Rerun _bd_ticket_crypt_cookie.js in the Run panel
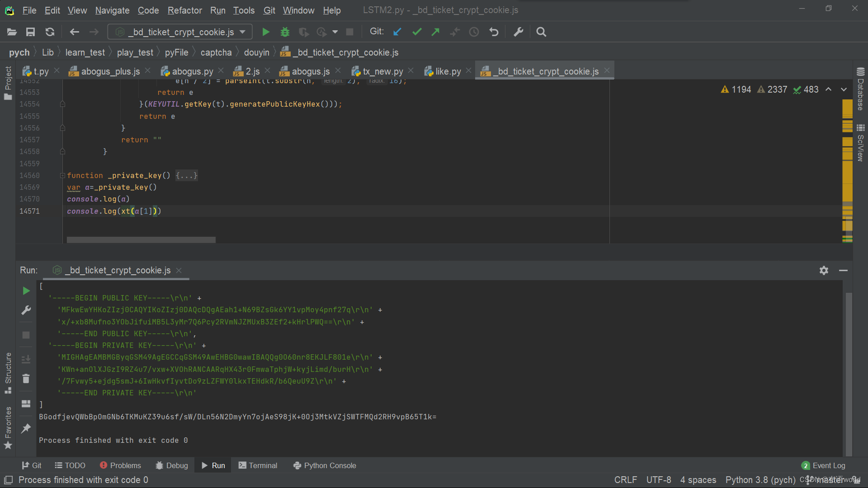Image resolution: width=868 pixels, height=488 pixels. tap(25, 291)
